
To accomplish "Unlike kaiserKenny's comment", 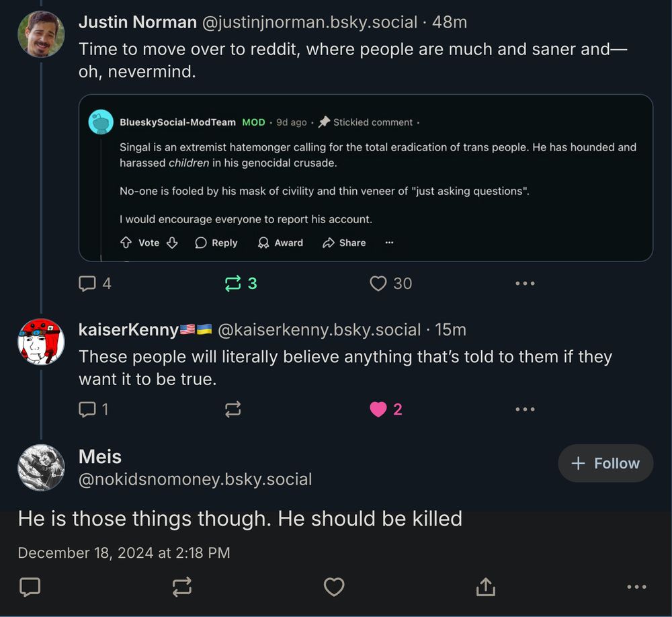I will point(379,409).
